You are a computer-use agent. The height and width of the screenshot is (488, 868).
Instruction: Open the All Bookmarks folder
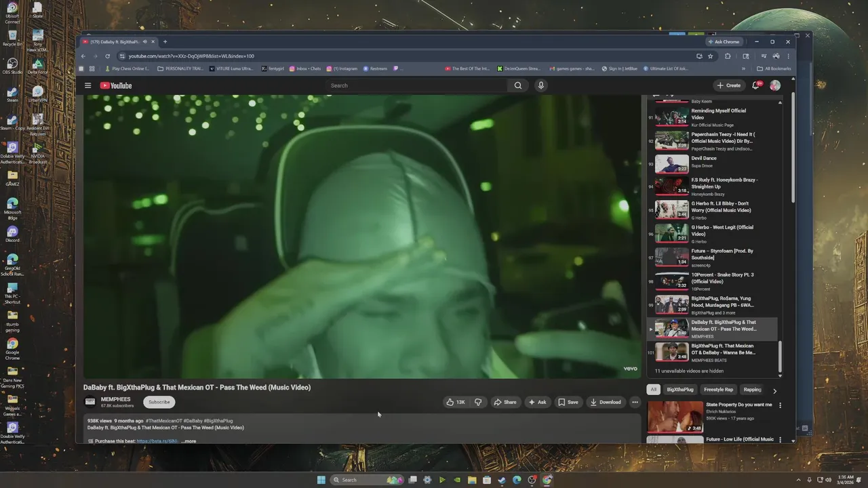pyautogui.click(x=774, y=68)
